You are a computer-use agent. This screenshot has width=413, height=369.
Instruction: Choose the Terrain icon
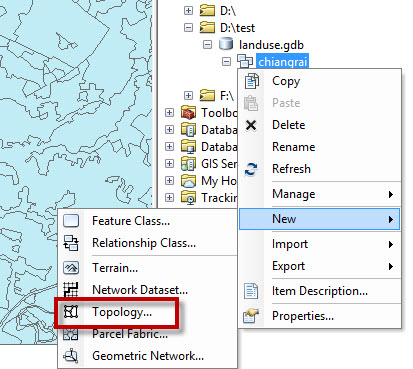point(71,268)
